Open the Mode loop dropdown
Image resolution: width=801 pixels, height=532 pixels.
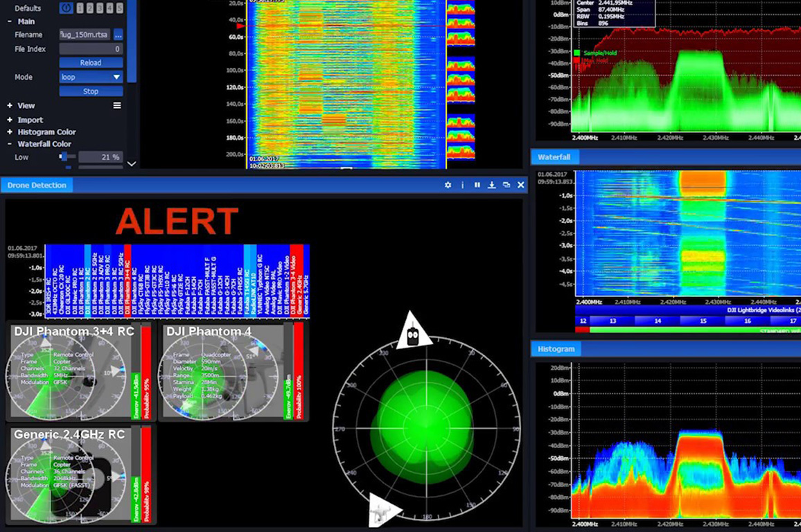tap(91, 77)
